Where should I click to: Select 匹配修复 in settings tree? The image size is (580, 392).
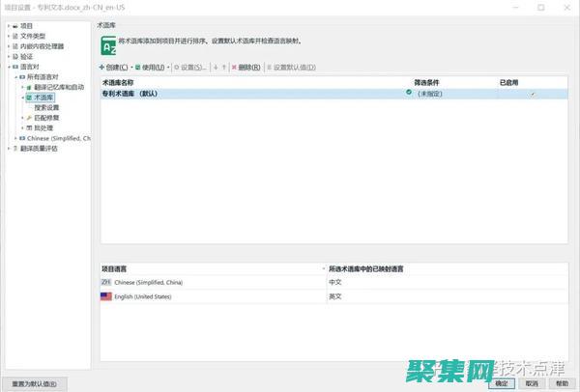46,118
